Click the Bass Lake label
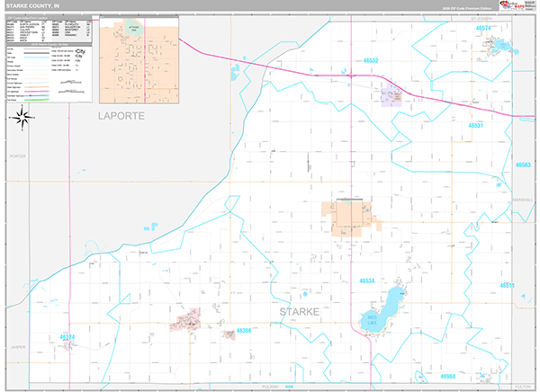This screenshot has width=540, height=392. 373,320
